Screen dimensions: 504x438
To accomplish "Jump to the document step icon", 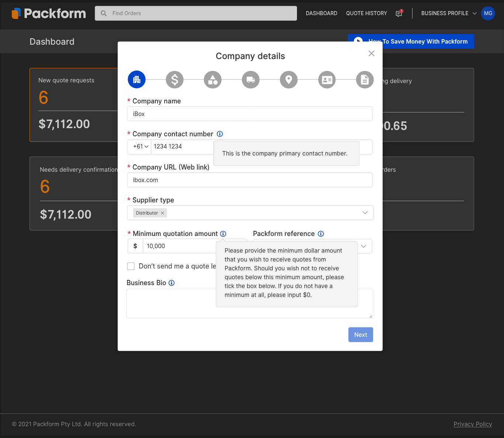I will [365, 80].
